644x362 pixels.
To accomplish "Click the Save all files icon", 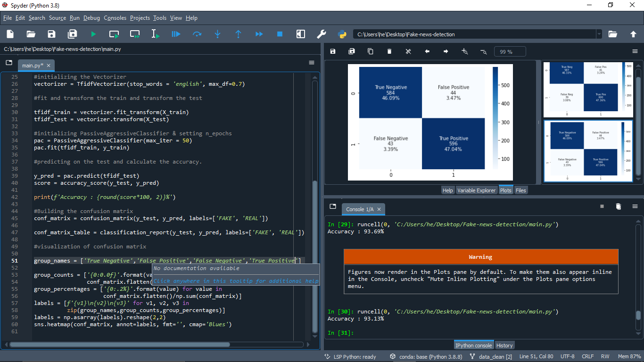I will 72,34.
